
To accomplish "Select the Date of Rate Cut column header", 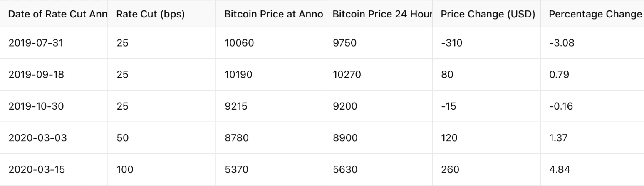I will point(54,14).
